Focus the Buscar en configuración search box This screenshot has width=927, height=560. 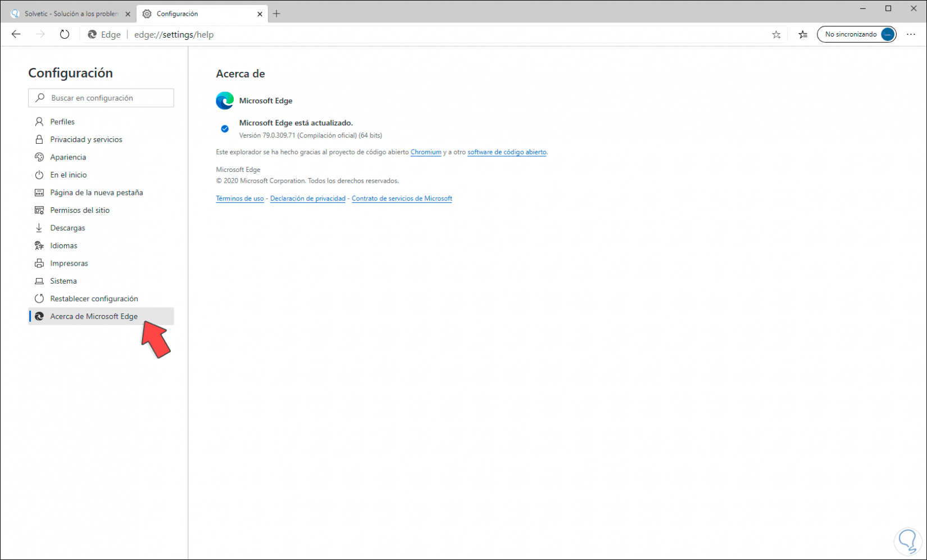tap(101, 98)
